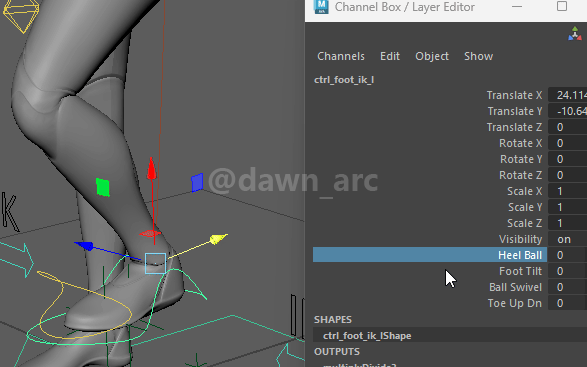Screen dimensions: 587x367
Task: Select the Scale Z channel label
Action: (524, 223)
